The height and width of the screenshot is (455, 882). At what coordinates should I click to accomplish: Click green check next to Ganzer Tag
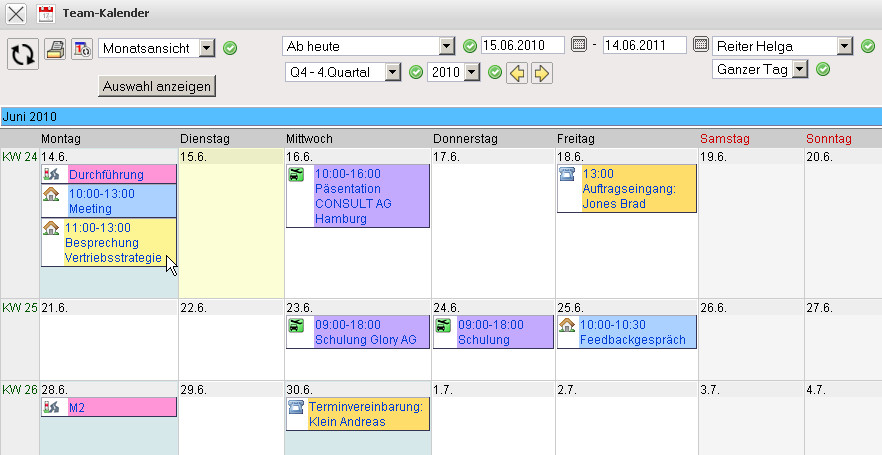coord(823,69)
